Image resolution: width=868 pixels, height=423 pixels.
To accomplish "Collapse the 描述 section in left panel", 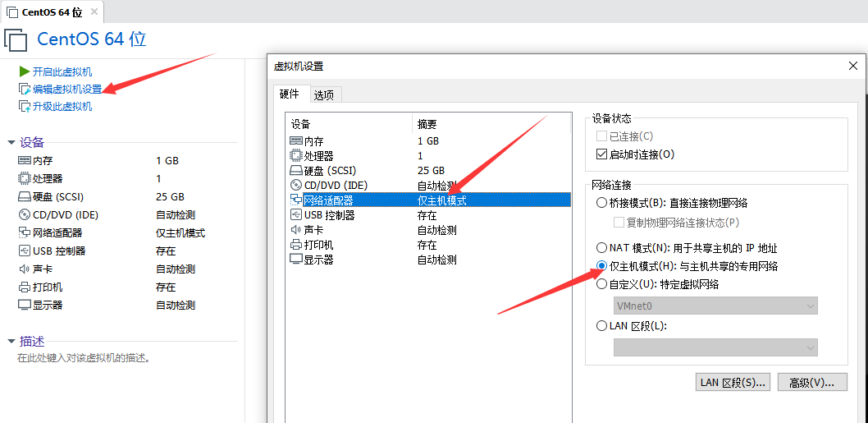I will [11, 341].
